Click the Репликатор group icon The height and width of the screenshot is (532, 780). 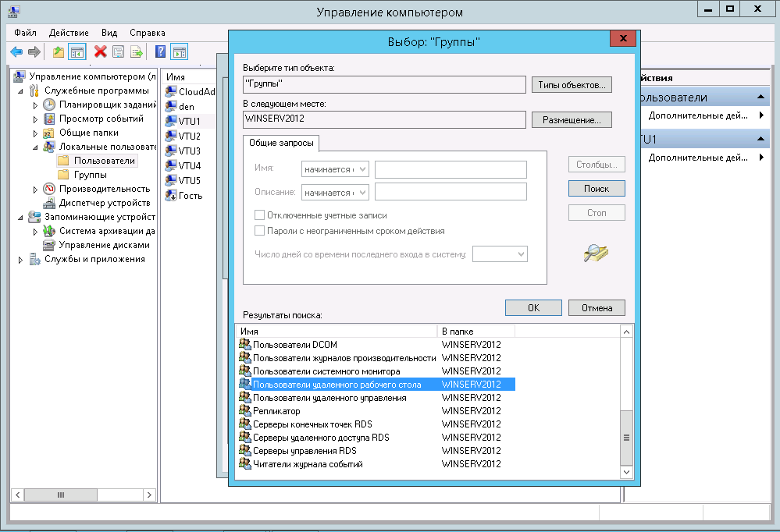point(244,410)
